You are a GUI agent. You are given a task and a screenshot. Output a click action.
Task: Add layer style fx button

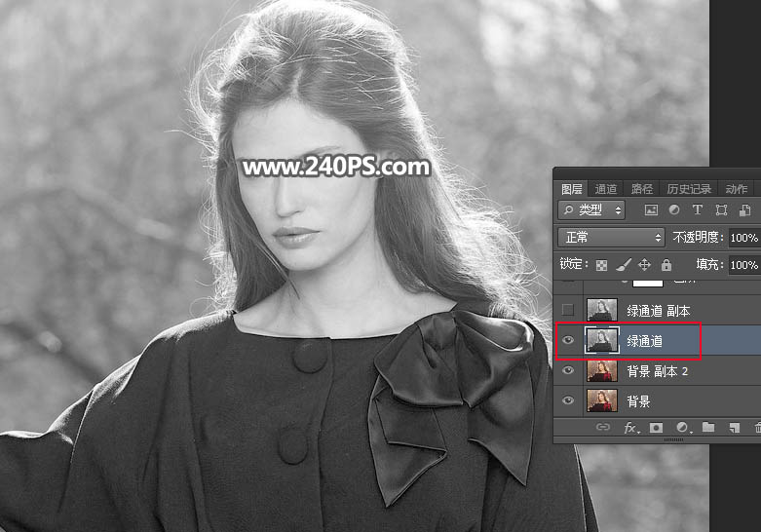pyautogui.click(x=630, y=428)
